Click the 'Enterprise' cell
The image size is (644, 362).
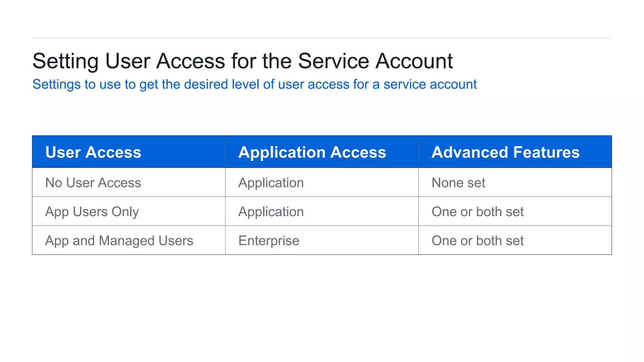tap(322, 240)
